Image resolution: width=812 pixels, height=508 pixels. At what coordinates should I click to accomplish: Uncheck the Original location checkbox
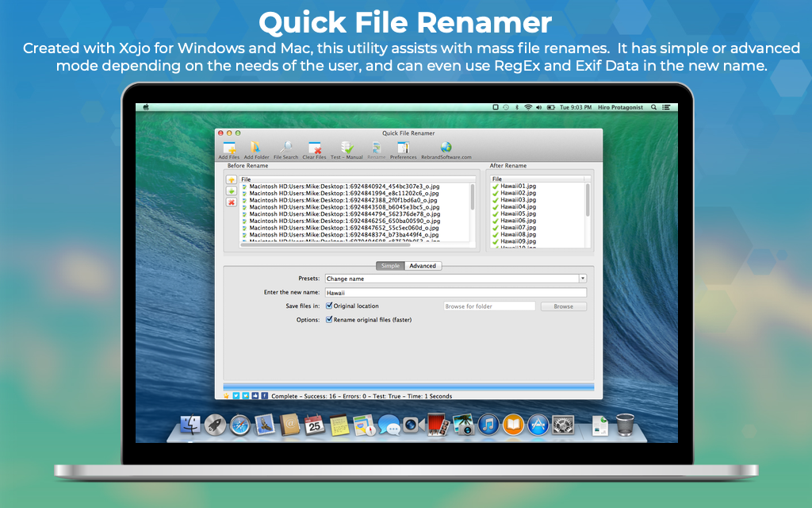tap(329, 306)
